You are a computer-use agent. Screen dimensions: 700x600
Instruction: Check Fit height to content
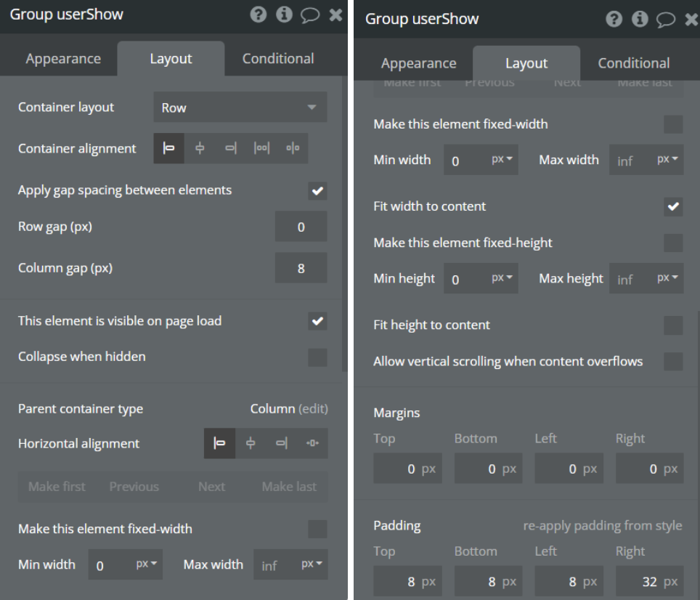(673, 325)
